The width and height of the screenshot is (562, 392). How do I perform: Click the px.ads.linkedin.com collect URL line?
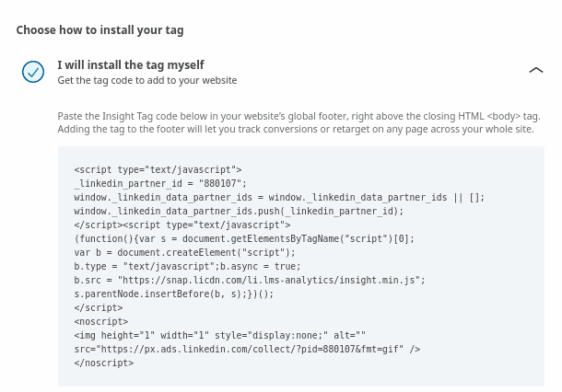coord(247,349)
